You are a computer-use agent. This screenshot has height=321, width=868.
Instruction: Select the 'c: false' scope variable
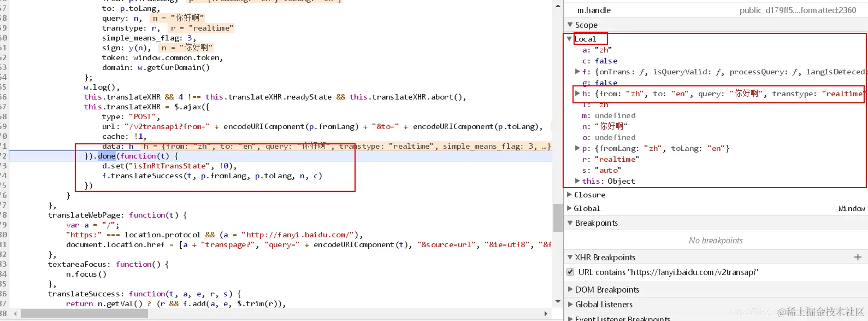pos(600,61)
